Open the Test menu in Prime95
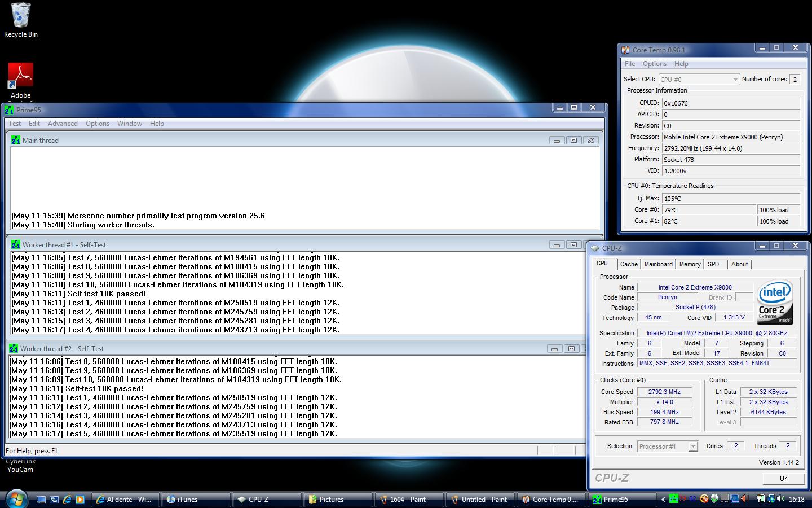 15,124
